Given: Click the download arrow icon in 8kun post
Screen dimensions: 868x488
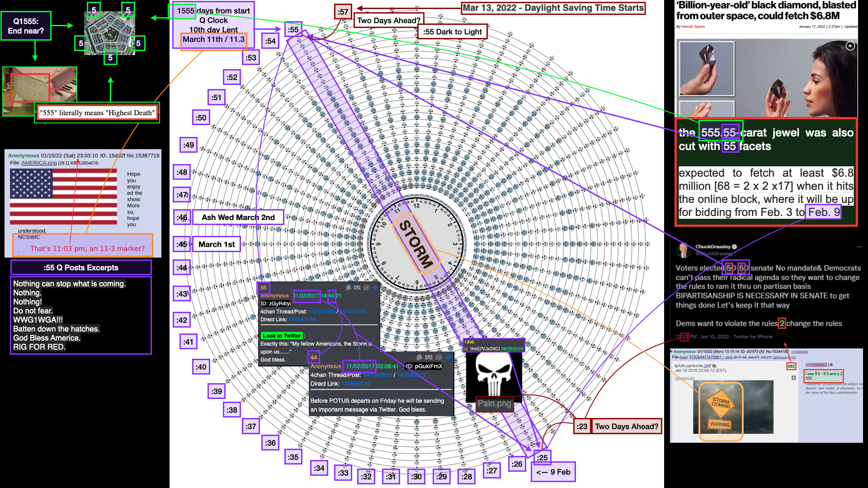Looking at the screenshot, I should [793, 378].
